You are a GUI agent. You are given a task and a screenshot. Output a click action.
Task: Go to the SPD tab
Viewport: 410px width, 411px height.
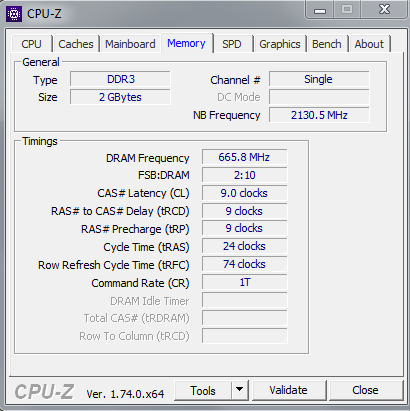[232, 44]
